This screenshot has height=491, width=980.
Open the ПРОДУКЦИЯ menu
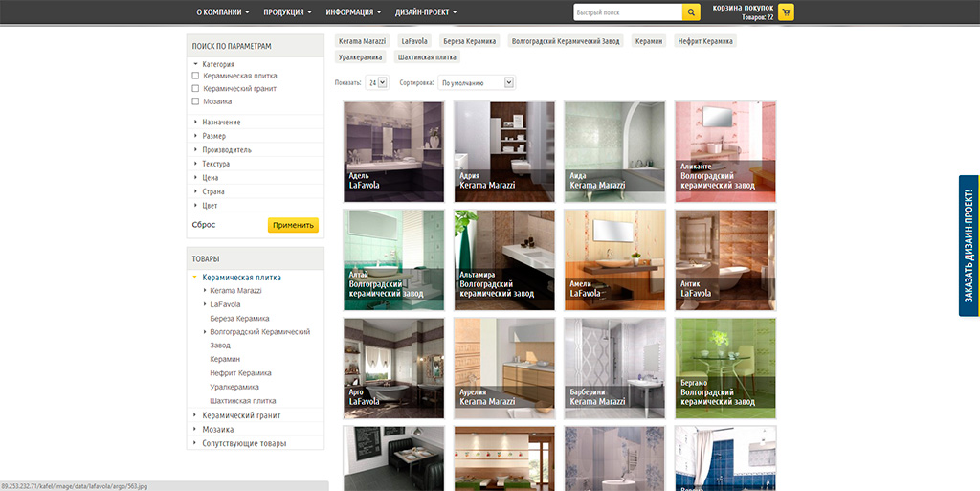[x=287, y=11]
